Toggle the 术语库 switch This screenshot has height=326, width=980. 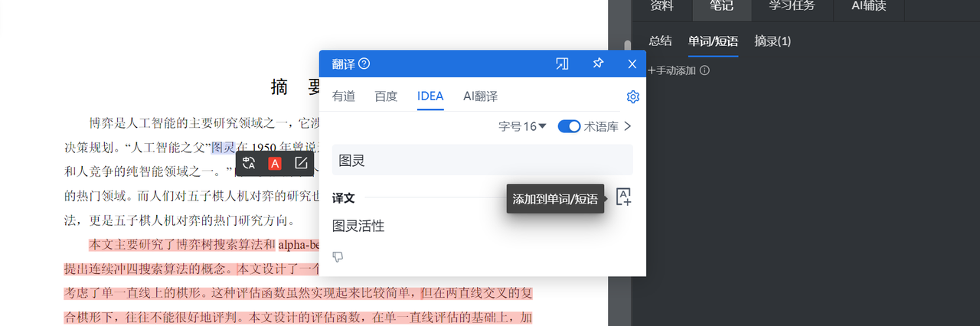tap(569, 126)
